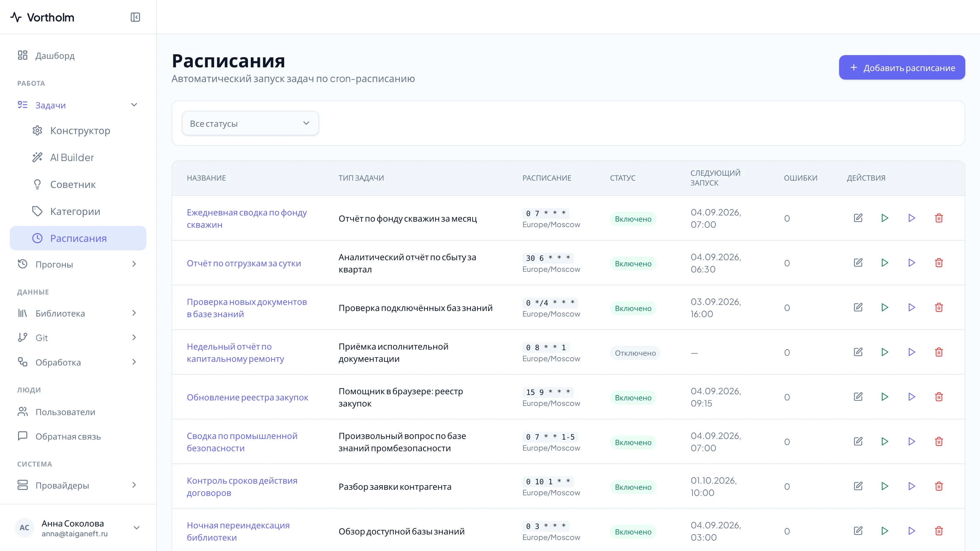Image resolution: width=980 pixels, height=551 pixels.
Task: Go to Дашборд in sidebar
Action: point(78,55)
